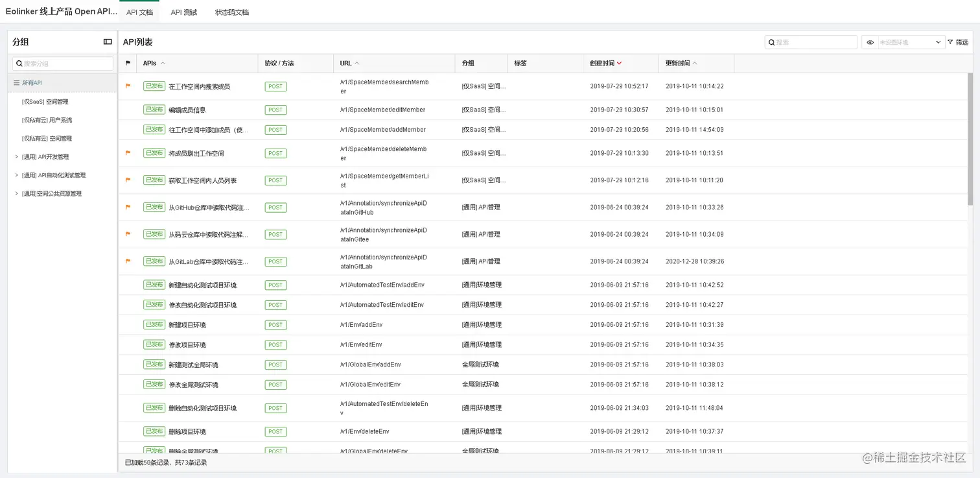This screenshot has width=980, height=478.
Task: Switch to the API 文档 tab
Action: coord(139,12)
